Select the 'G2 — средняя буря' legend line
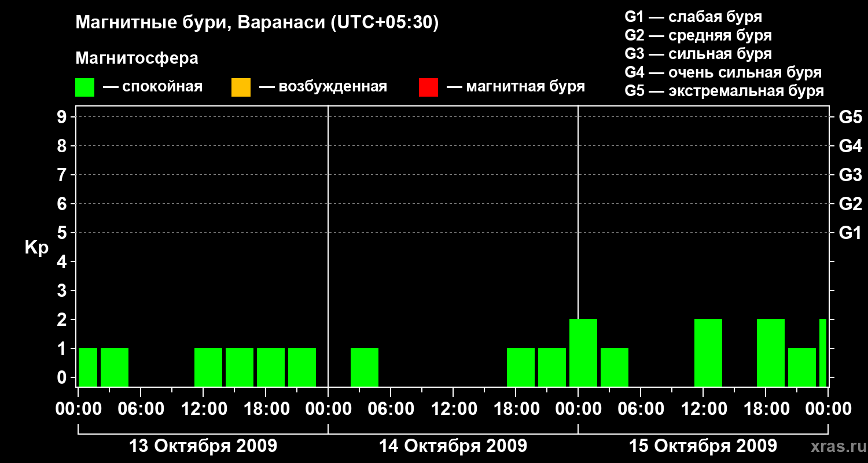Image resolution: width=868 pixels, height=463 pixels. click(x=698, y=35)
